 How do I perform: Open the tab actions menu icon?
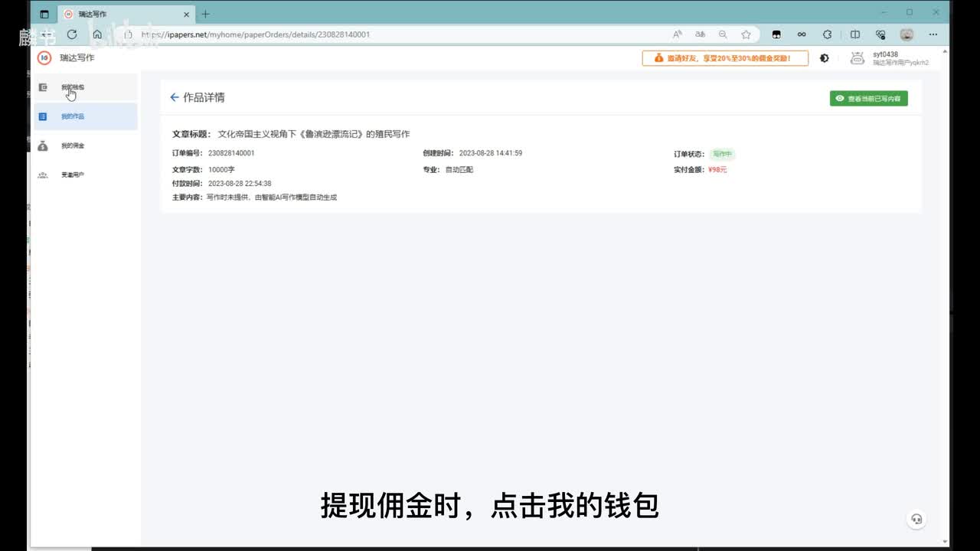44,14
